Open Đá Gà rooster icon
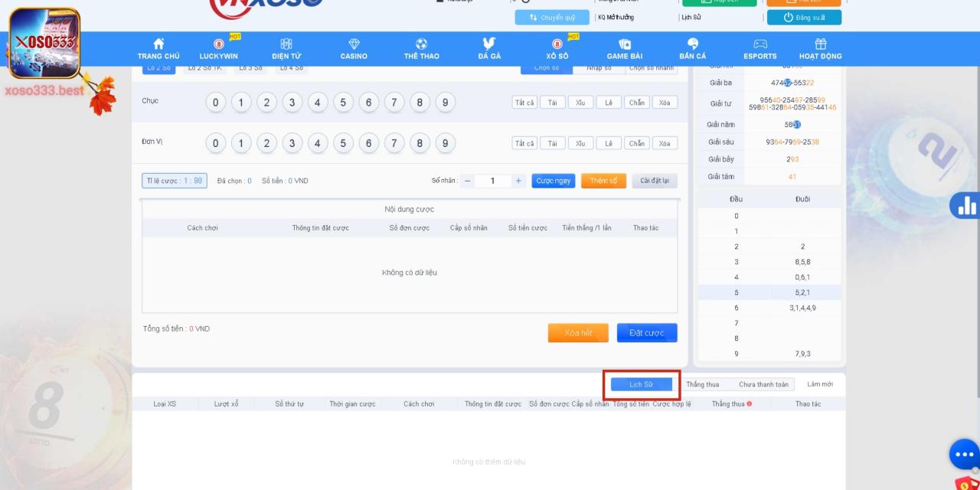The width and height of the screenshot is (980, 490). (489, 44)
